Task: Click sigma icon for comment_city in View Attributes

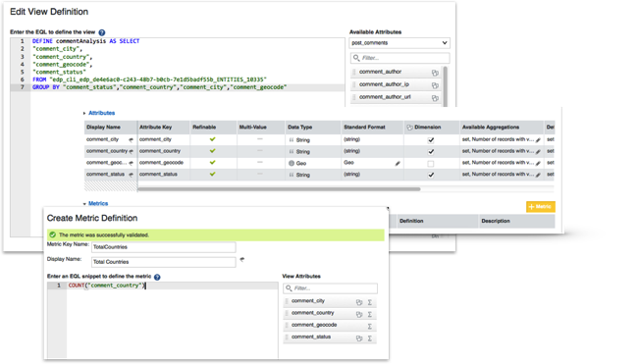Action: pos(370,302)
